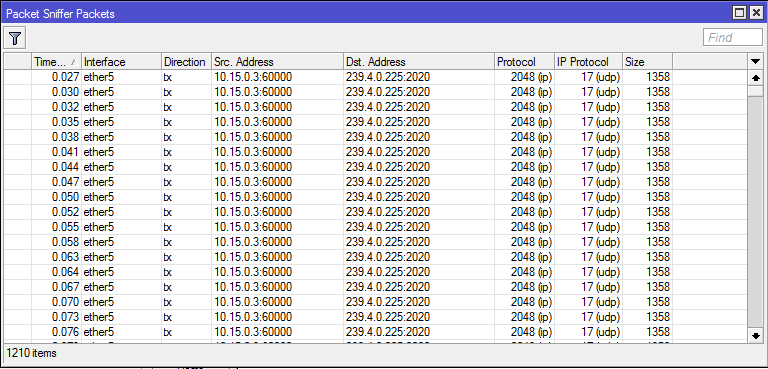Screen dimensions: 768x369
Task: Sort by the Time column header
Action: [56, 62]
